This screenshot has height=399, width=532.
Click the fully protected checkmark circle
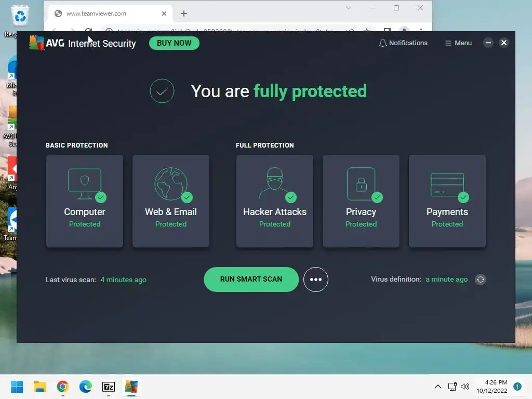point(162,91)
